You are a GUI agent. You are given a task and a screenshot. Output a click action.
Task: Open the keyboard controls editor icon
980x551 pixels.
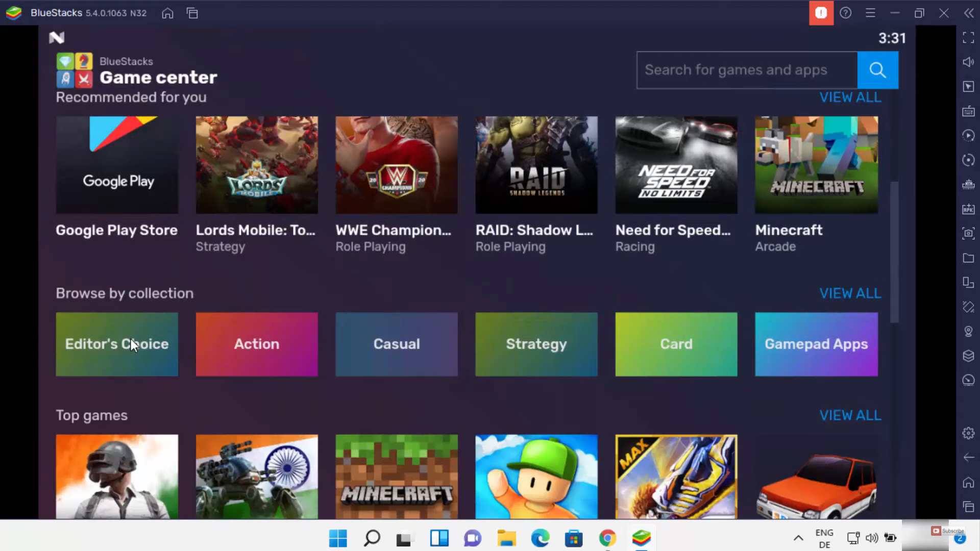968,111
